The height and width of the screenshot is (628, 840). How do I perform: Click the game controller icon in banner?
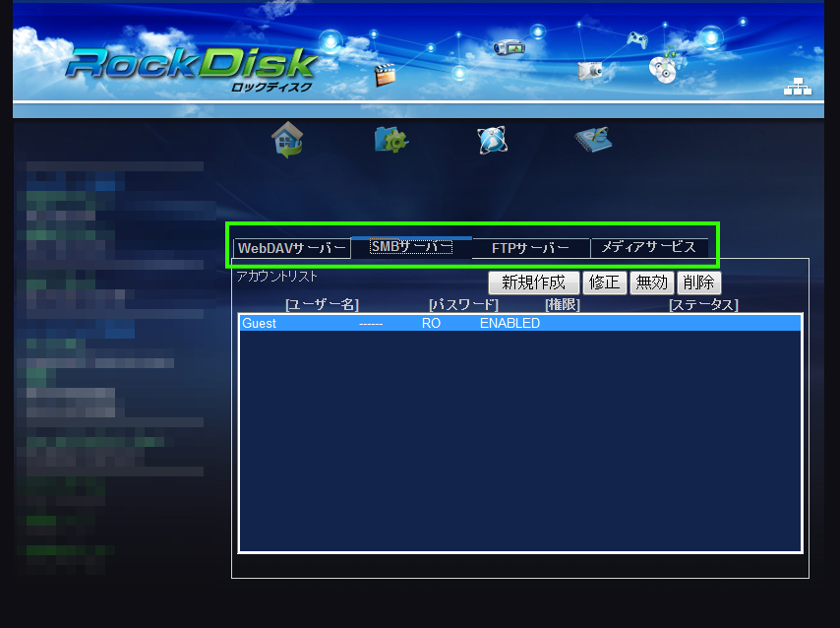pyautogui.click(x=637, y=39)
